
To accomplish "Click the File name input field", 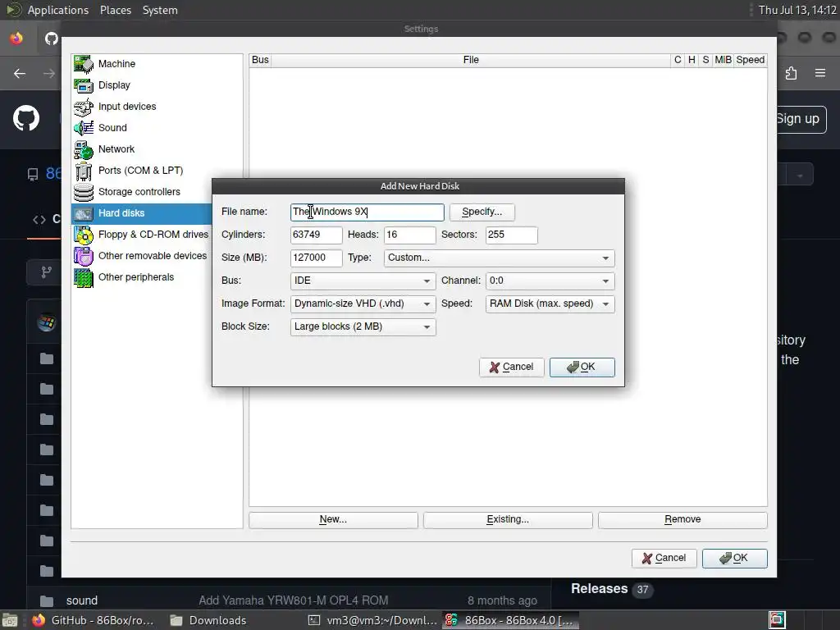I will pos(367,212).
